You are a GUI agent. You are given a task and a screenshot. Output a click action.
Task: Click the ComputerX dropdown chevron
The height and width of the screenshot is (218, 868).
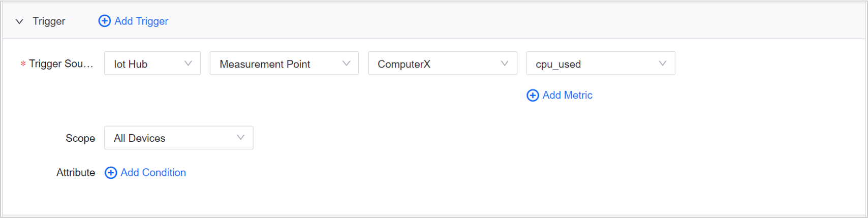(x=504, y=64)
